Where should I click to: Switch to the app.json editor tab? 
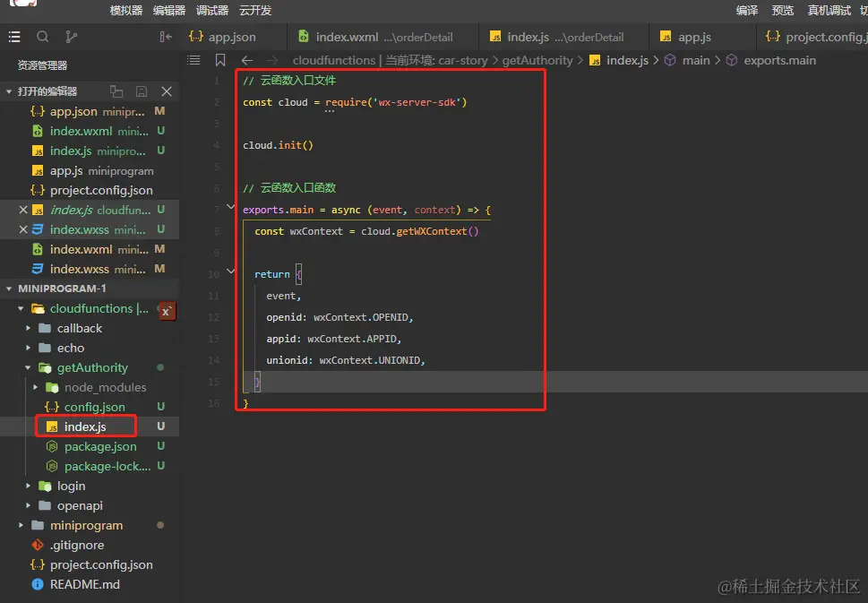point(232,37)
